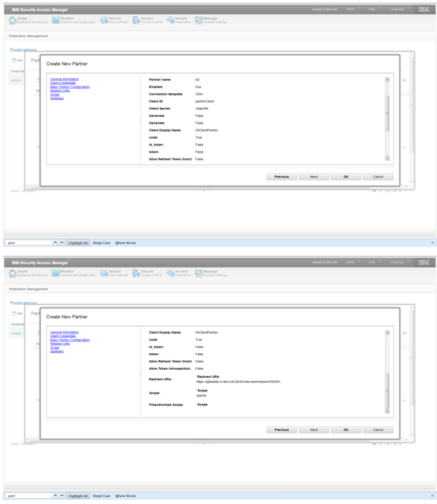Open Secure Access Control menu in bottom screenshot

click(x=148, y=273)
